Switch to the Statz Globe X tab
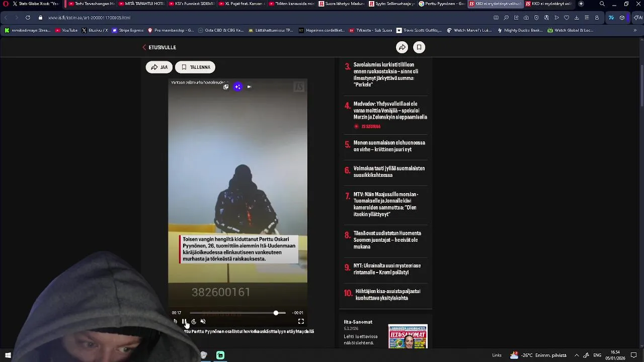 pyautogui.click(x=35, y=4)
